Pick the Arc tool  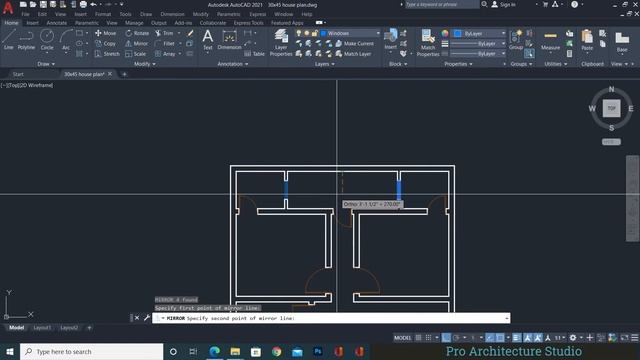click(x=66, y=40)
